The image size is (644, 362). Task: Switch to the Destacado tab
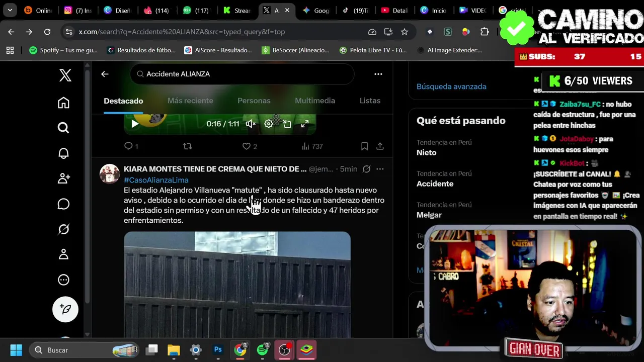tap(123, 101)
